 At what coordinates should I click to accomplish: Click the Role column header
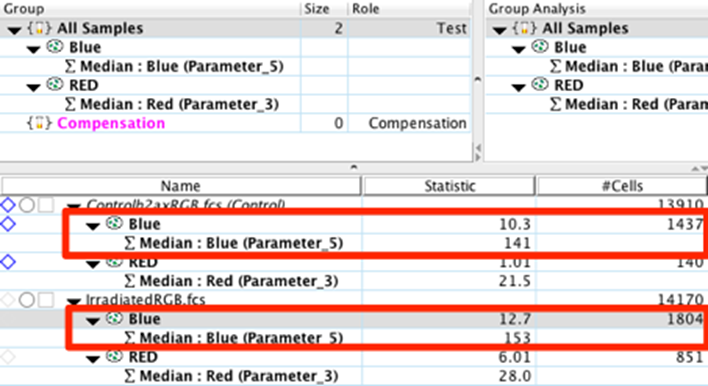[409, 9]
